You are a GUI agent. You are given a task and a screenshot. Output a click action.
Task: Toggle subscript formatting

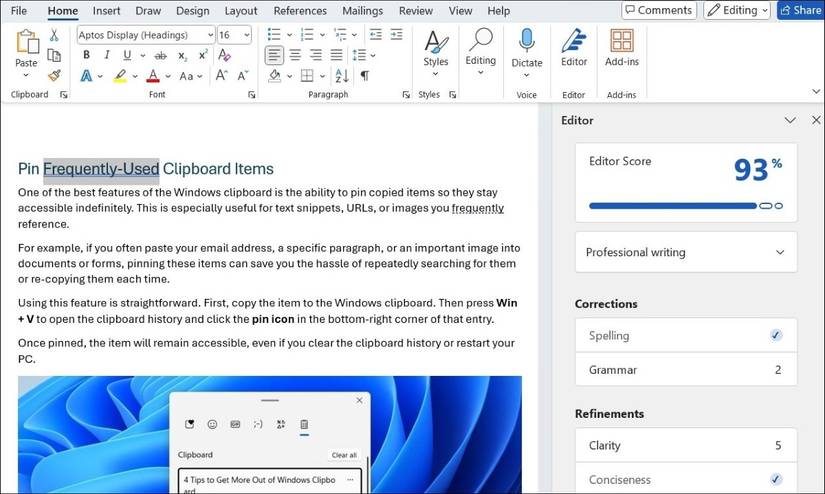[183, 55]
